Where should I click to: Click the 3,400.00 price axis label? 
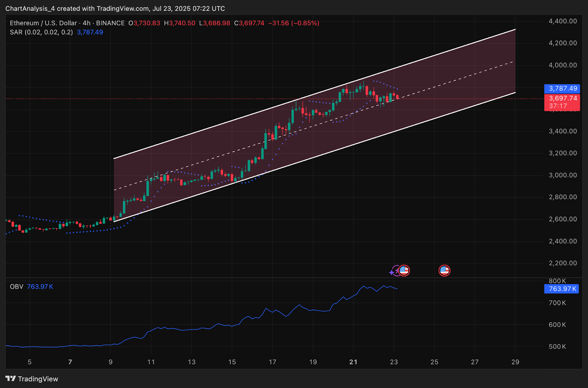tap(563, 131)
